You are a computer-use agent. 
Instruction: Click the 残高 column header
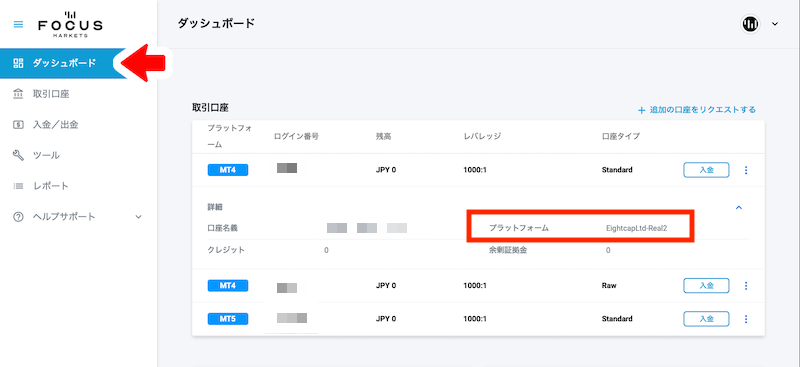(383, 136)
